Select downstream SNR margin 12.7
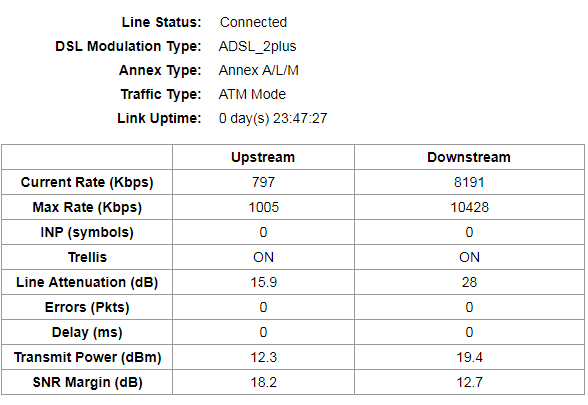This screenshot has width=588, height=405. [x=469, y=382]
